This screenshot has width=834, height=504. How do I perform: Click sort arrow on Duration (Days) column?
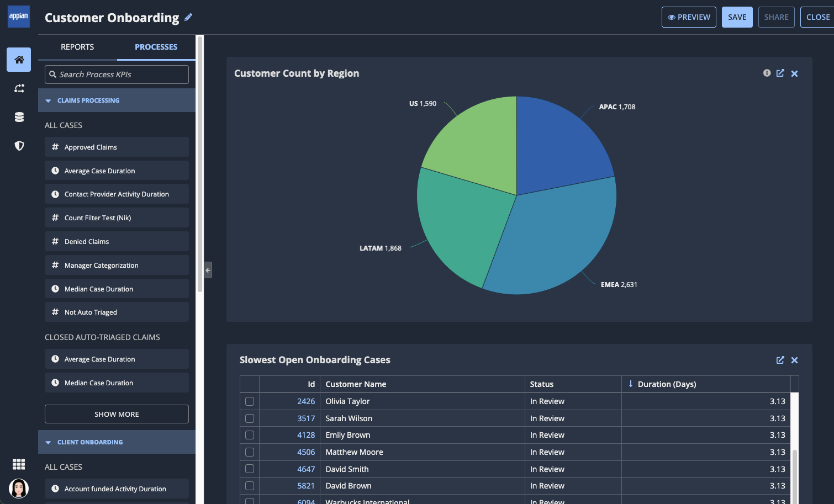(x=631, y=384)
